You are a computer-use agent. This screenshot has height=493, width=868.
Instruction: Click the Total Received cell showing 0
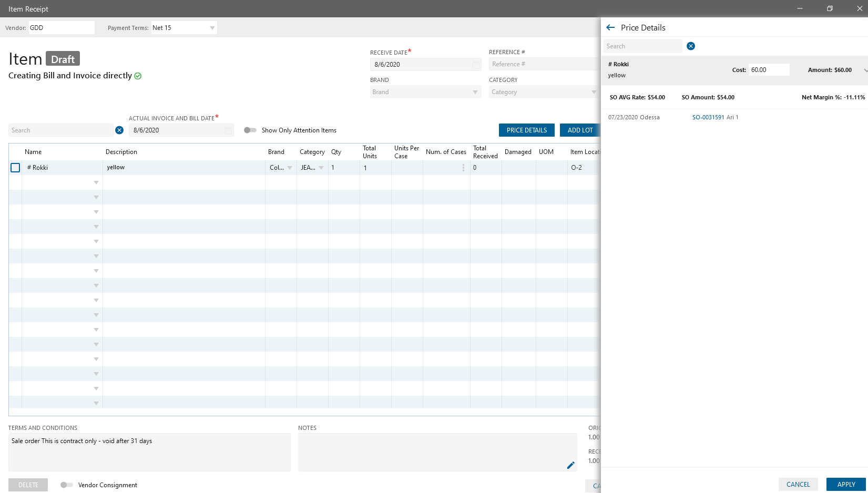point(486,168)
